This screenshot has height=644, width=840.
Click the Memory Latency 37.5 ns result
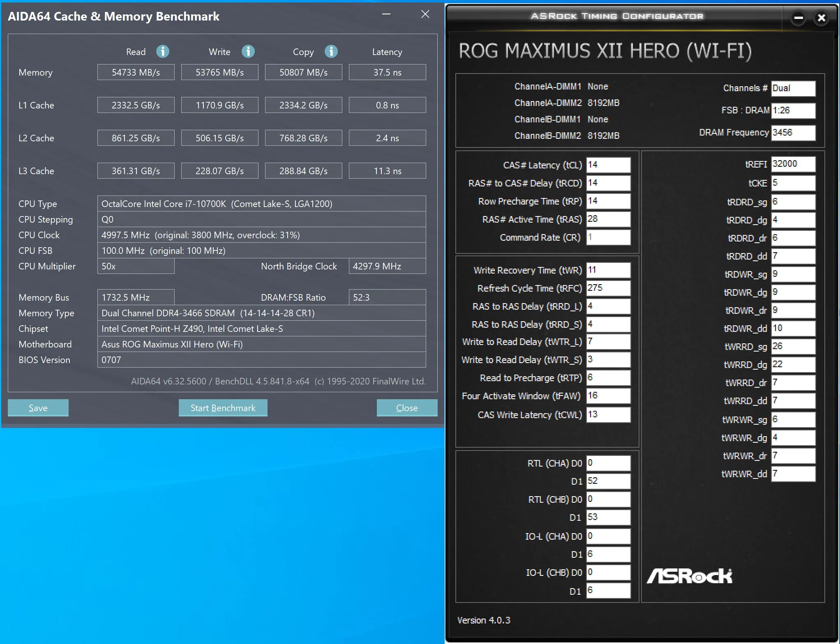(x=387, y=72)
